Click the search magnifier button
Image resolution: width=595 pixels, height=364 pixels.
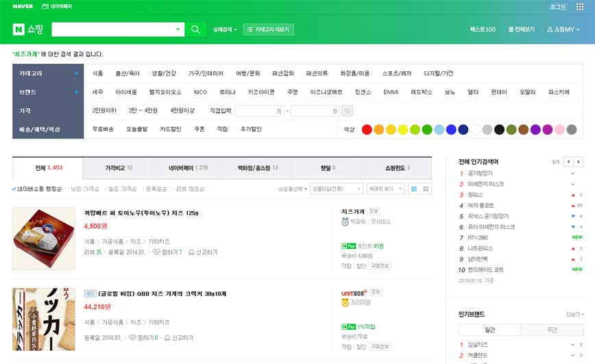tap(195, 29)
